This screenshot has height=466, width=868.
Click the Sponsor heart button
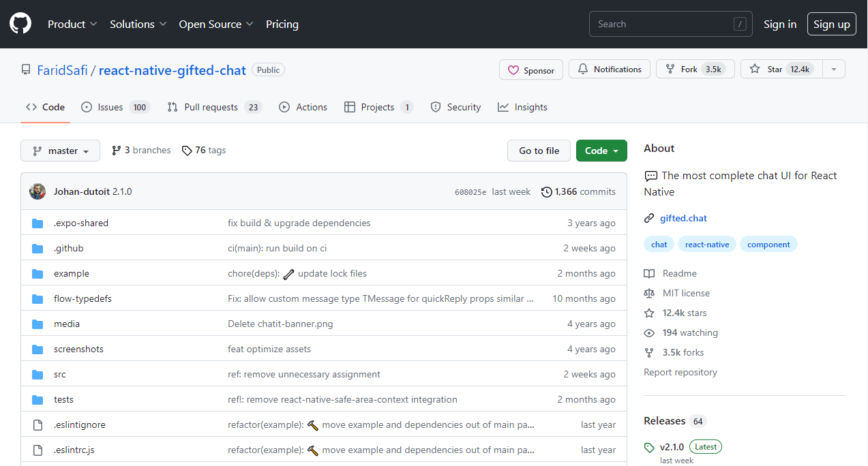pyautogui.click(x=531, y=69)
